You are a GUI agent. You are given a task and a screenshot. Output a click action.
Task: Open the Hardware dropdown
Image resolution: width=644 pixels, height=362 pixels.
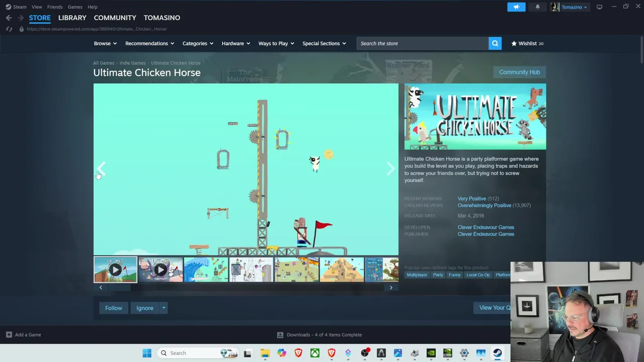pyautogui.click(x=236, y=43)
